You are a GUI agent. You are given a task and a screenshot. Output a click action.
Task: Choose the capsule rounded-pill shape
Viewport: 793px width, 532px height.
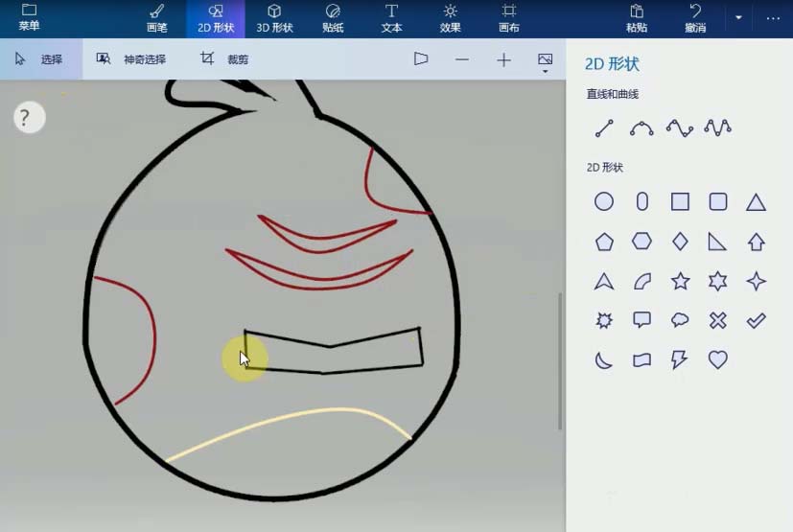[642, 201]
